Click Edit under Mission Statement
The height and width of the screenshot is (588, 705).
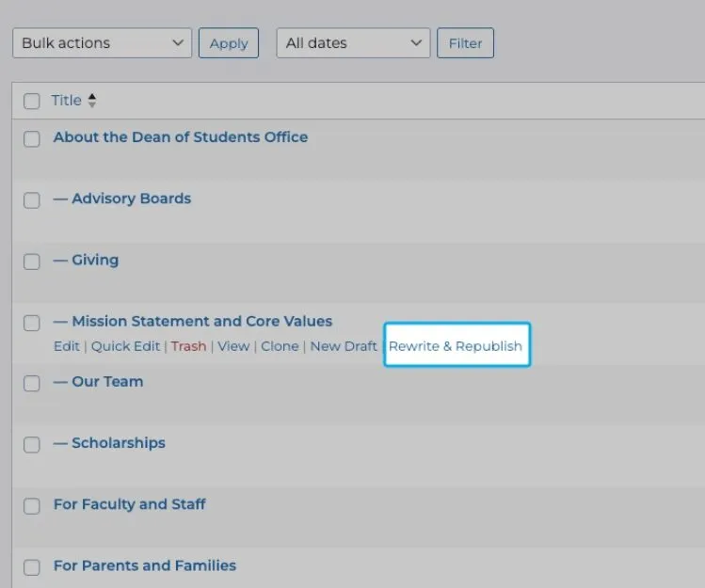(x=67, y=346)
